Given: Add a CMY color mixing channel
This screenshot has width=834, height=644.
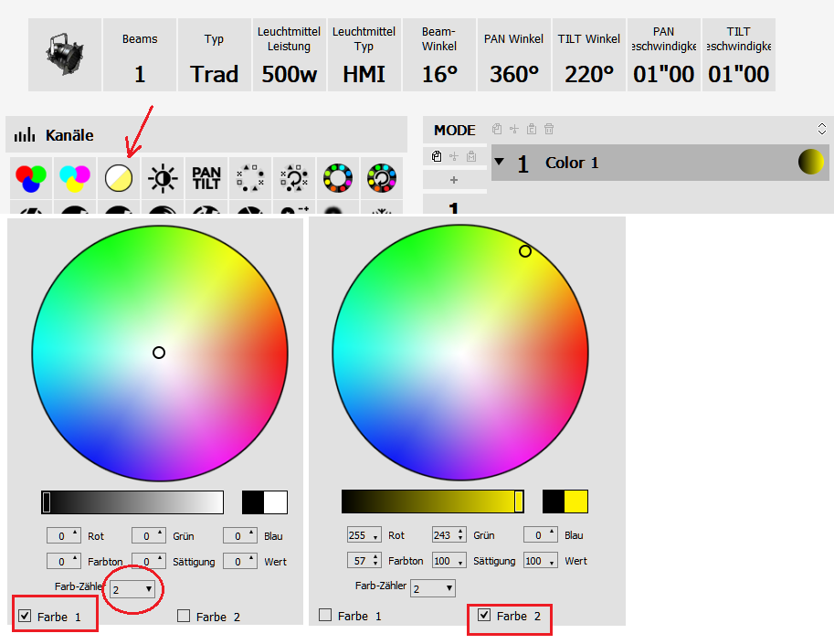Looking at the screenshot, I should (x=75, y=178).
